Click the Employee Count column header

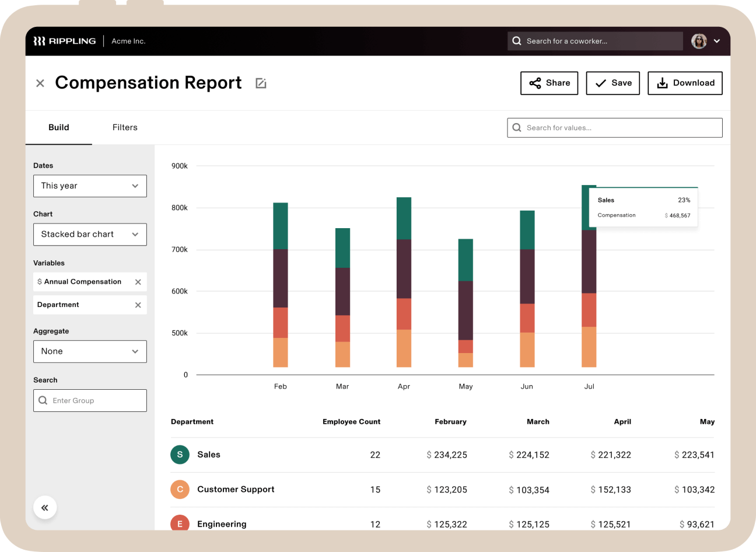coord(351,422)
